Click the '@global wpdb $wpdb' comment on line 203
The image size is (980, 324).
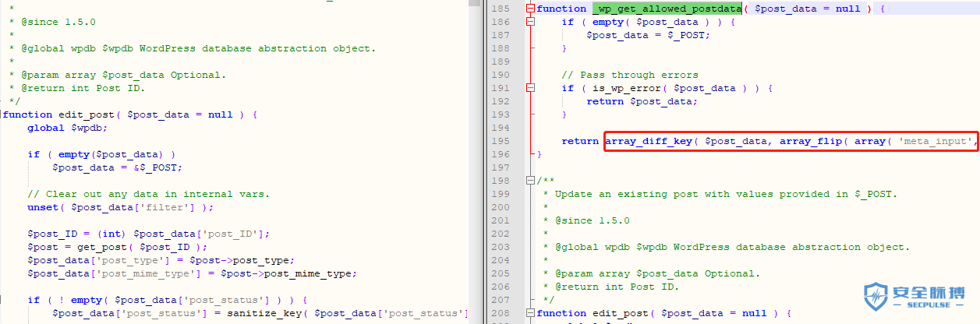tap(732, 247)
